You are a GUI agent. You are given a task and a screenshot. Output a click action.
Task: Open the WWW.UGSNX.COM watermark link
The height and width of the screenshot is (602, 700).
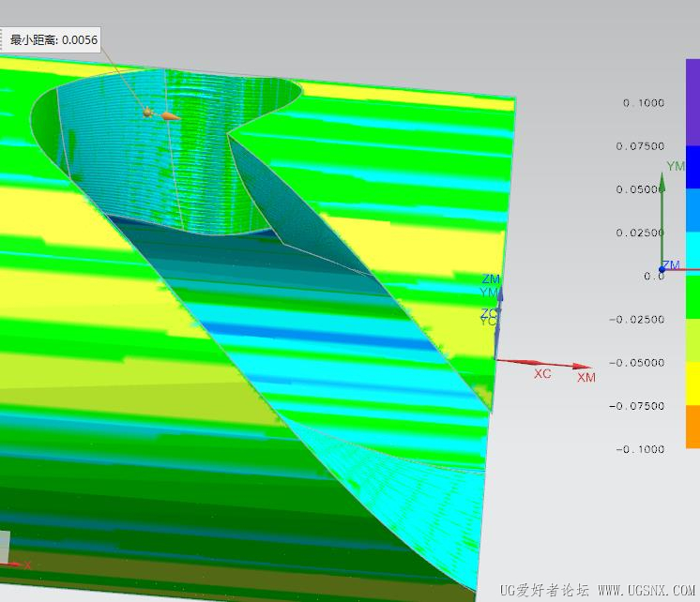(647, 591)
